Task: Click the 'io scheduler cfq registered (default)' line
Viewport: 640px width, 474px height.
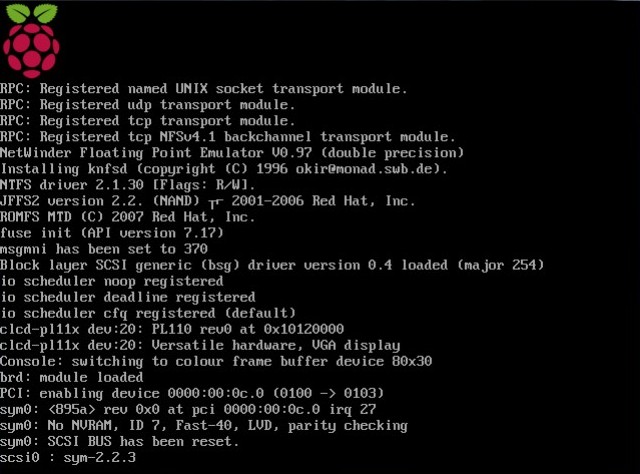Action: click(x=148, y=314)
